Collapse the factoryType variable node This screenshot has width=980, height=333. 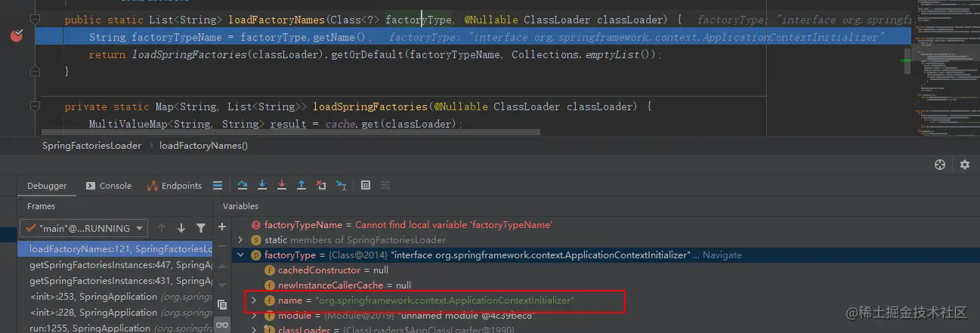coord(241,255)
